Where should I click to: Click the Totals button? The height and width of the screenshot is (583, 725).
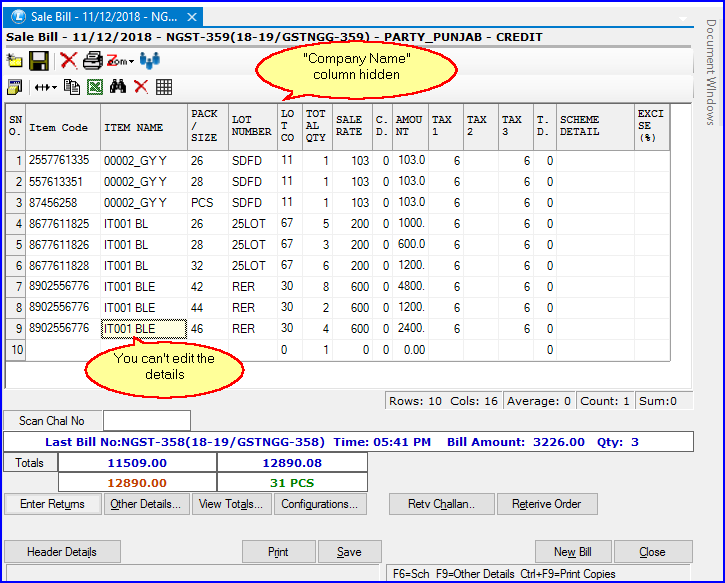pyautogui.click(x=30, y=463)
